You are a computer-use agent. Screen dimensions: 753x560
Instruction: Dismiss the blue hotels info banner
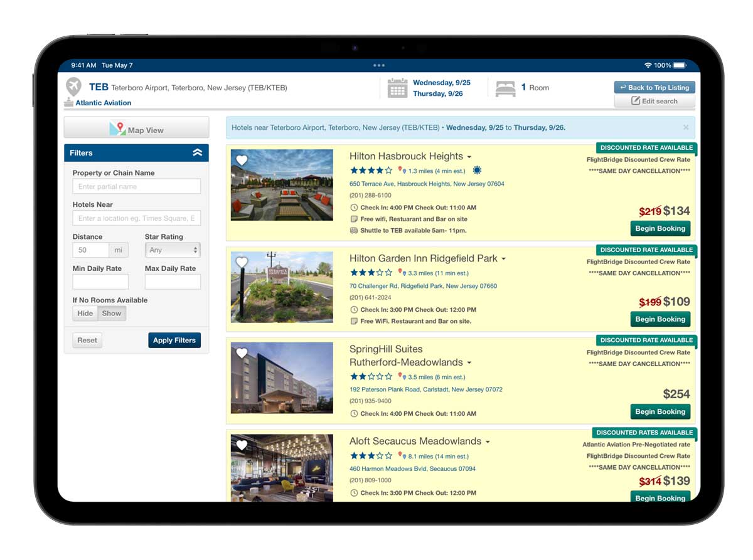(685, 127)
